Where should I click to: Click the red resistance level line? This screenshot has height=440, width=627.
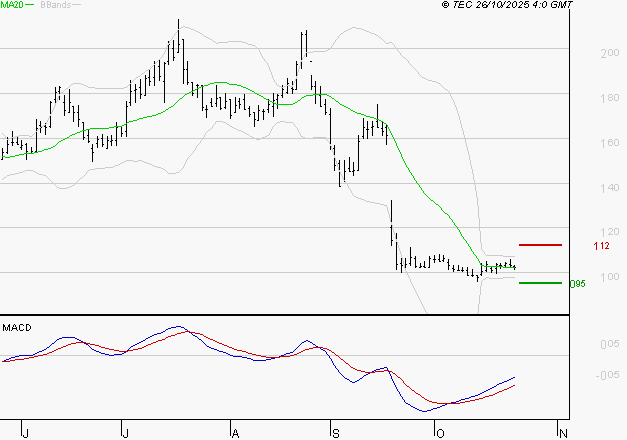click(x=540, y=245)
